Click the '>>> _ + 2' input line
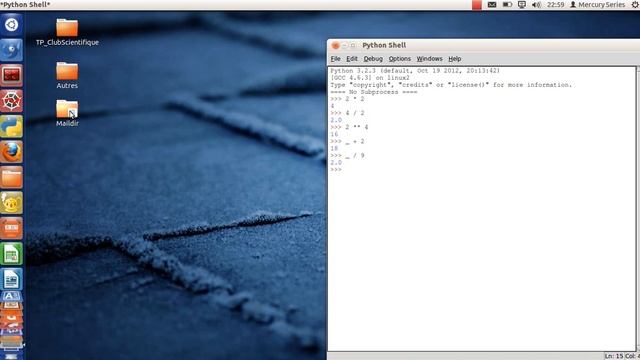This screenshot has height=360, width=640. [347, 141]
